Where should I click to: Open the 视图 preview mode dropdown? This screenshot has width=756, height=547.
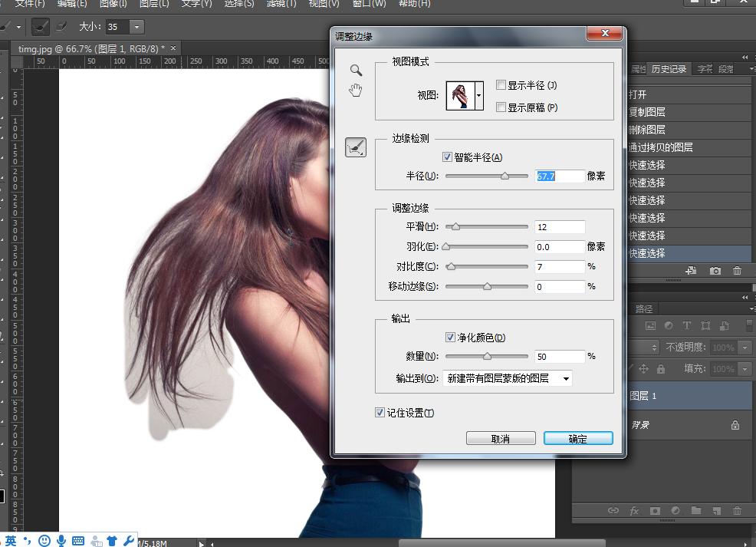click(x=479, y=96)
